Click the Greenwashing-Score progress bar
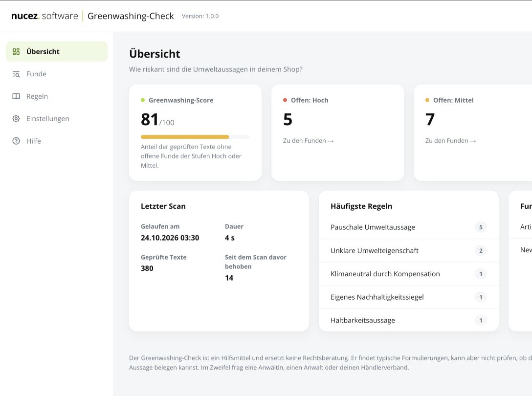The height and width of the screenshot is (396, 532). click(195, 137)
